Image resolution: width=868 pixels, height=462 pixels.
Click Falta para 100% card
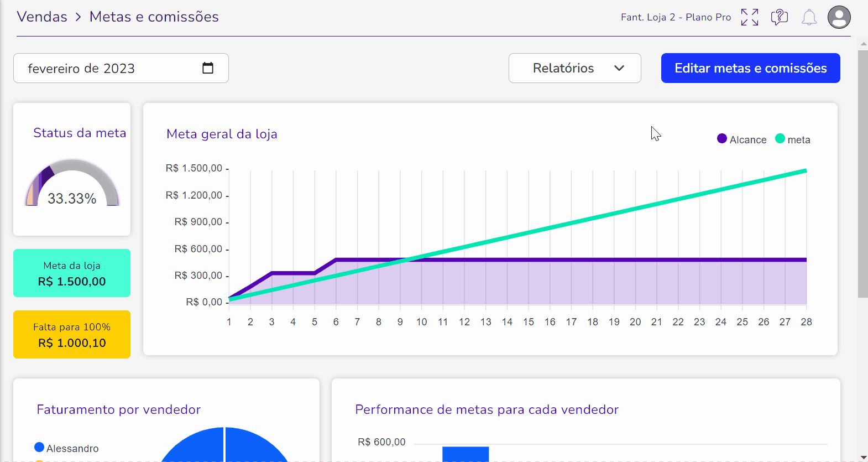(x=72, y=335)
